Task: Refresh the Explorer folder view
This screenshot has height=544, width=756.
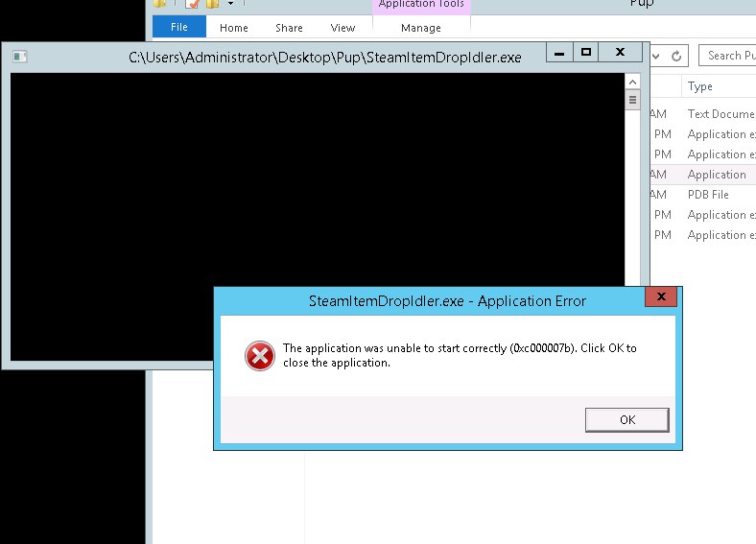Action: point(676,56)
